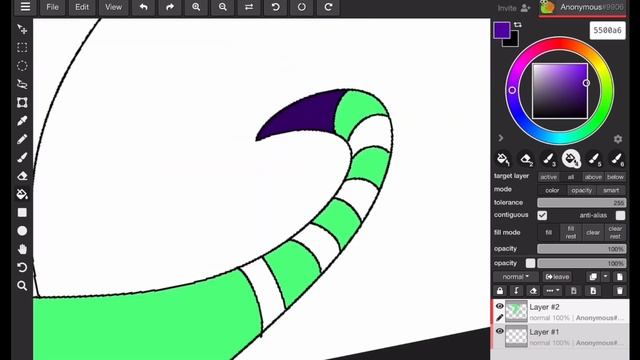This screenshot has width=640, height=360.
Task: Click the Redo arrow in top toolbar
Action: point(170,7)
